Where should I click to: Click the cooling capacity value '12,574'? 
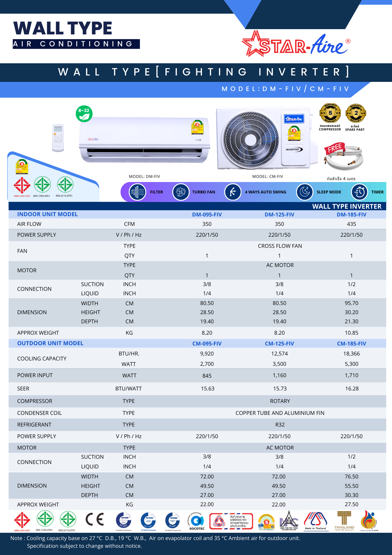pyautogui.click(x=279, y=354)
